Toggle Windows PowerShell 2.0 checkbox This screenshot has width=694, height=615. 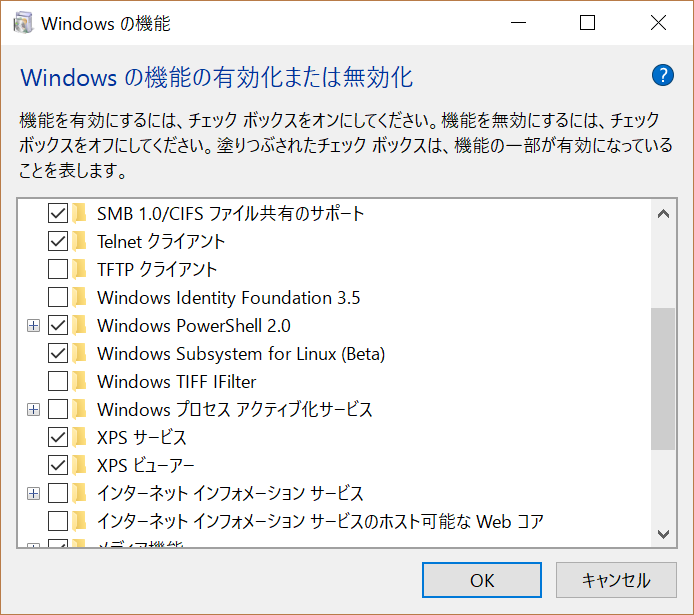click(58, 325)
